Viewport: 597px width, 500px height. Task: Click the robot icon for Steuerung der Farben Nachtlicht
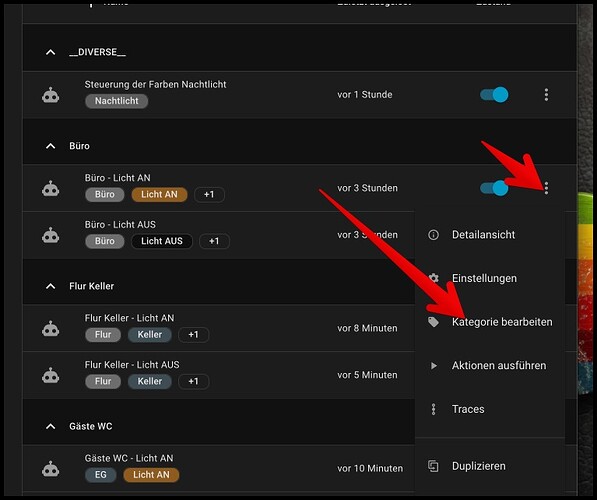pyautogui.click(x=50, y=95)
